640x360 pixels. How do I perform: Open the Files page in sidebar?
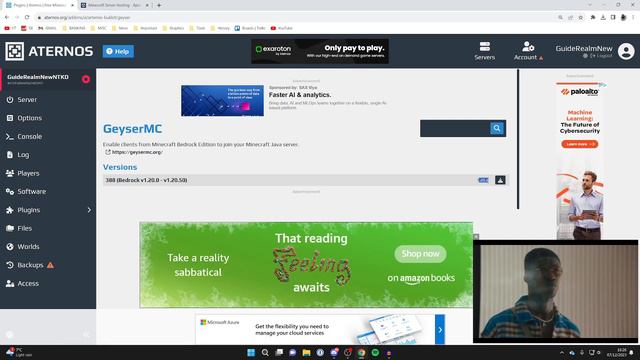tap(24, 228)
